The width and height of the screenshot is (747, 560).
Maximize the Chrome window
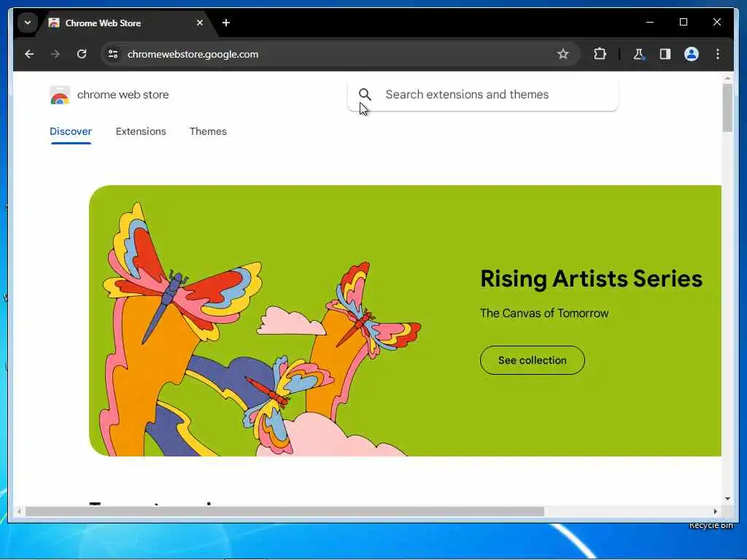(x=683, y=22)
